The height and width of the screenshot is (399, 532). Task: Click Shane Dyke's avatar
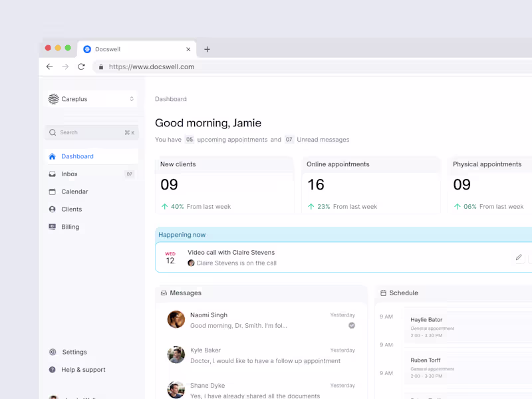pyautogui.click(x=176, y=390)
